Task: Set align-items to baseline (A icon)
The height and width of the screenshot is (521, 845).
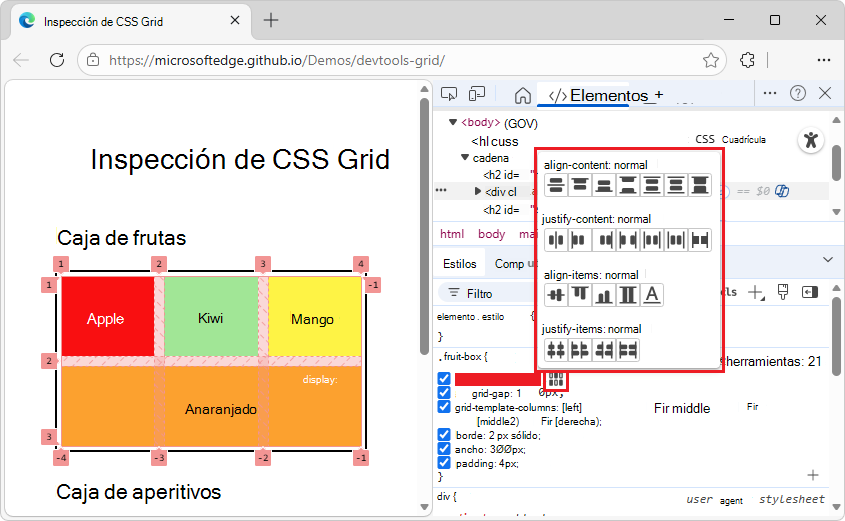Action: coord(652,295)
